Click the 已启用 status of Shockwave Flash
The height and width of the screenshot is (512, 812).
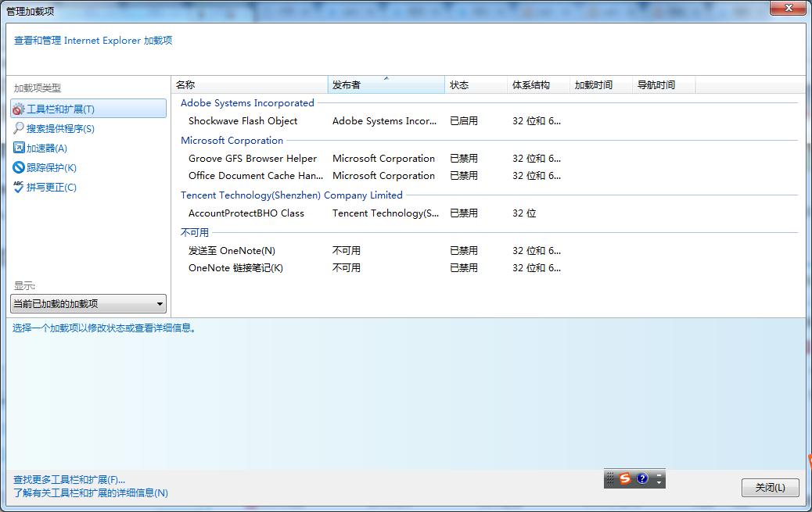463,120
